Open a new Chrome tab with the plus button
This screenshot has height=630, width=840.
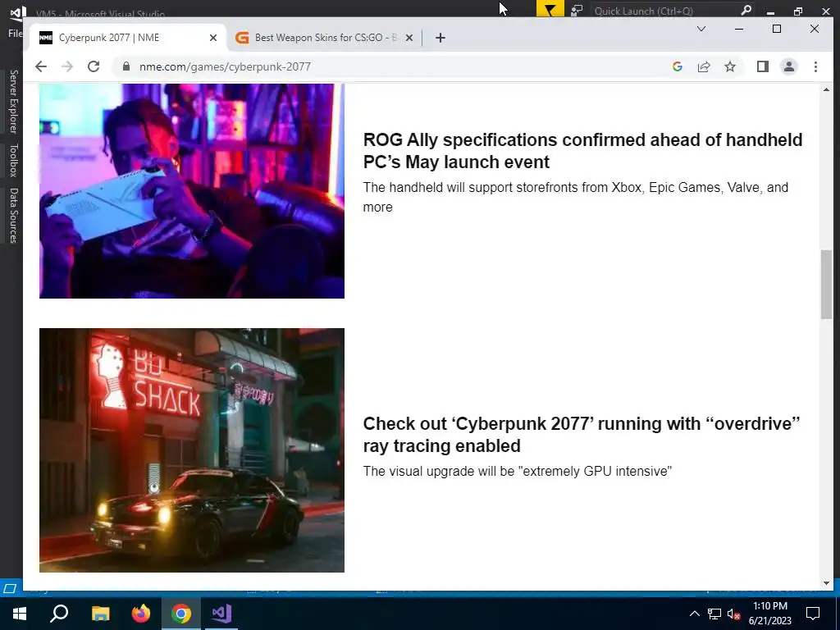pyautogui.click(x=441, y=38)
